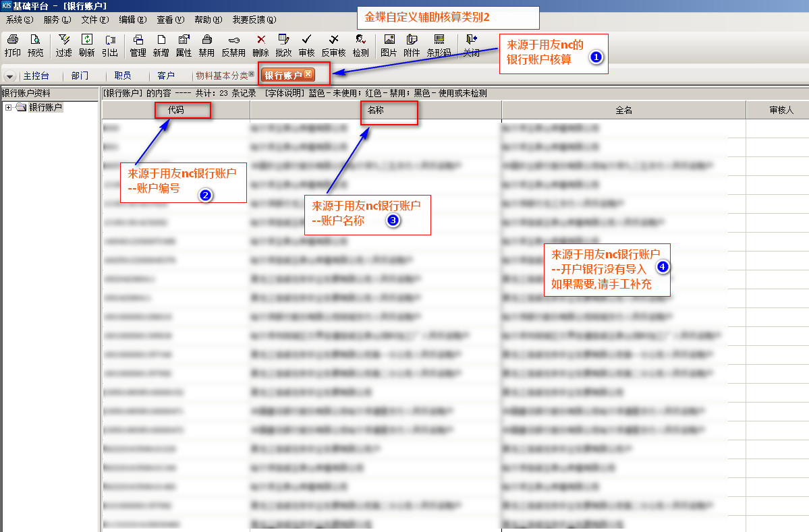
Task: Switch to the 主控台 tab
Action: pyautogui.click(x=36, y=76)
